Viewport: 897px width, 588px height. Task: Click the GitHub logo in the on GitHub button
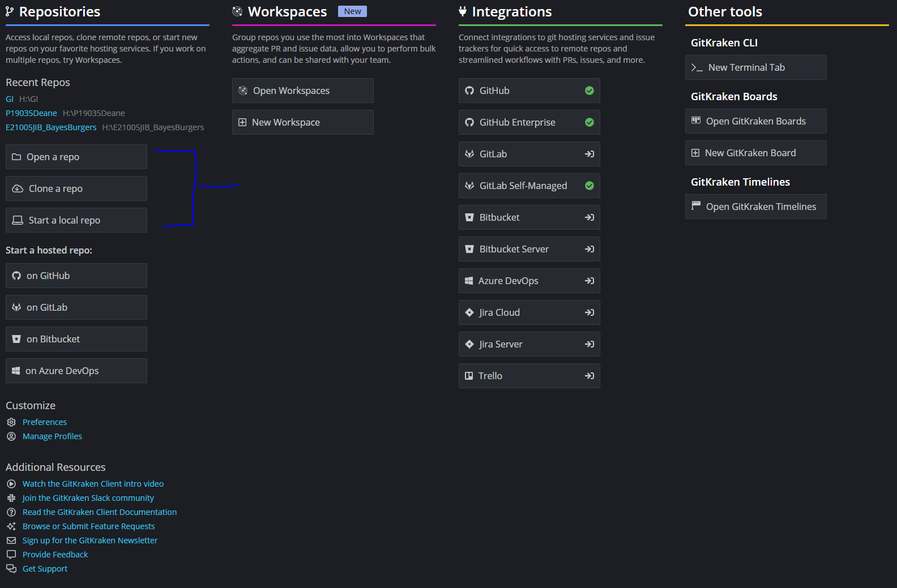(x=16, y=276)
